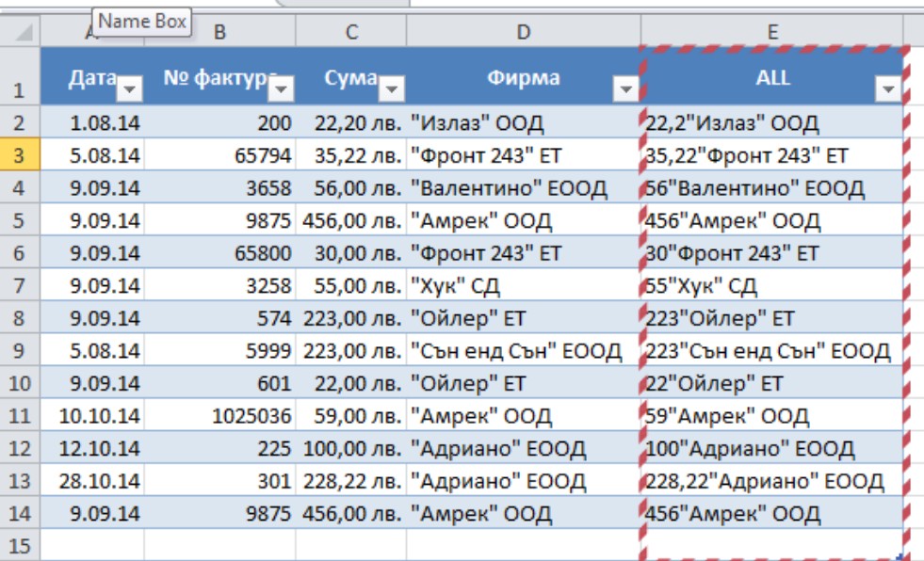
Task: Select cell 228,22"Адриано" ЕООД
Action: coord(772,480)
